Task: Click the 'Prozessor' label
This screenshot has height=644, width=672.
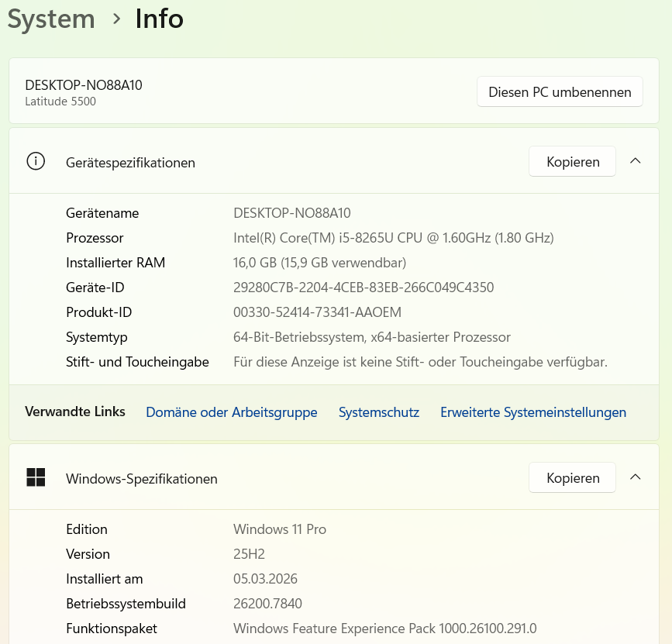Action: coord(95,238)
